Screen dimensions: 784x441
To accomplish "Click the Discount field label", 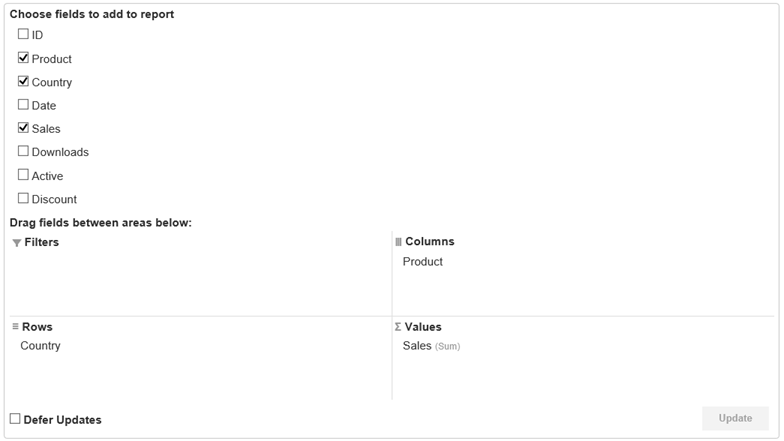I will tap(54, 199).
